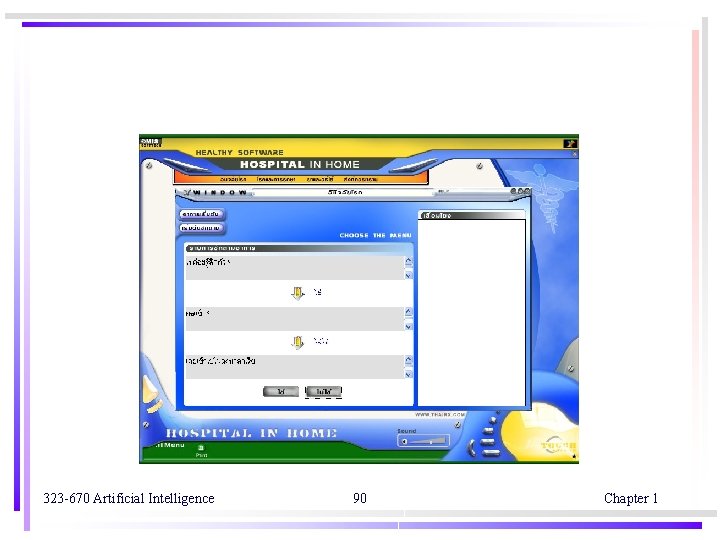This screenshot has width=720, height=540.
Task: Click the yellow down arrow below the first text box
Action: pyautogui.click(x=298, y=292)
